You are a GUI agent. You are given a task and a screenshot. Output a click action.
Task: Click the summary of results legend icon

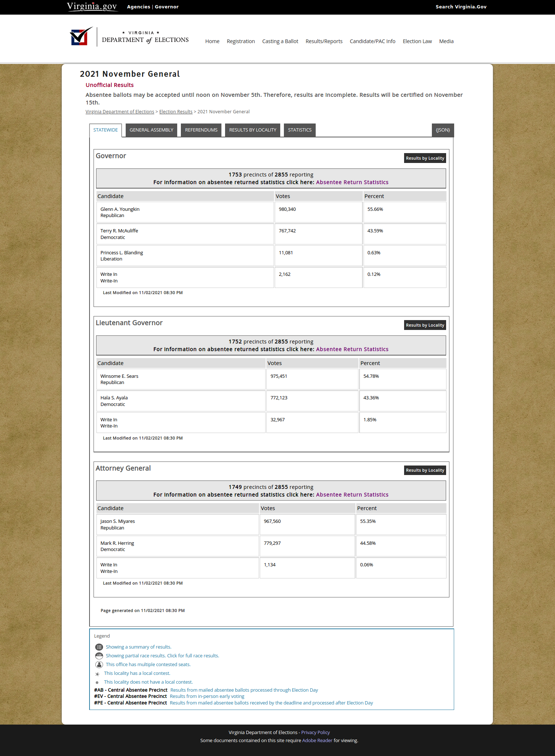tap(99, 647)
